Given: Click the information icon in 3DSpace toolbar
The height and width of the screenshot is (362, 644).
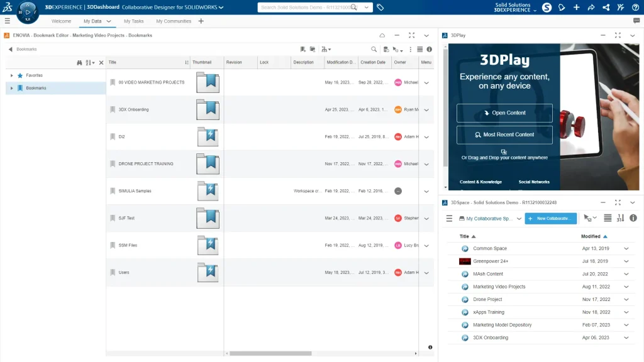Looking at the screenshot, I should click(633, 218).
